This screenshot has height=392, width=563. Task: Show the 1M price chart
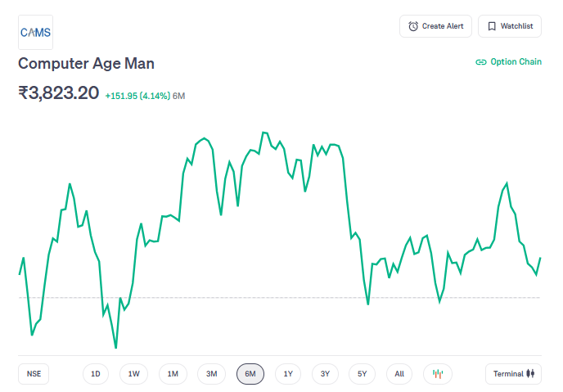click(173, 374)
